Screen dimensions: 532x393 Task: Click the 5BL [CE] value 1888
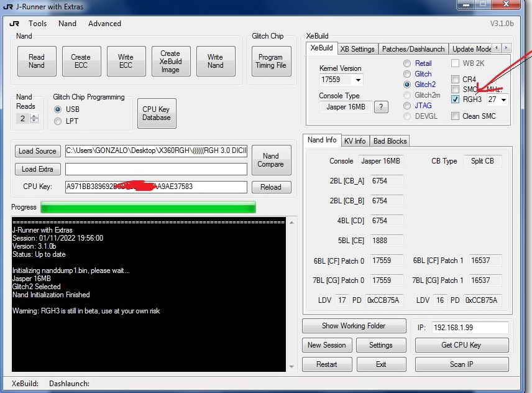[386, 241]
